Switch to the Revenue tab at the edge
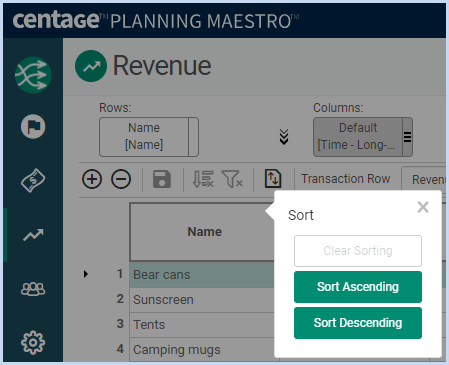This screenshot has height=365, width=449. point(425,179)
